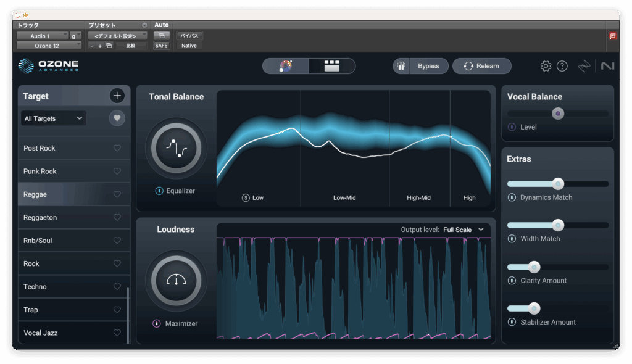Viewport: 632px width, 364px height.
Task: Favorite the Reggae target heart
Action: pyautogui.click(x=117, y=194)
